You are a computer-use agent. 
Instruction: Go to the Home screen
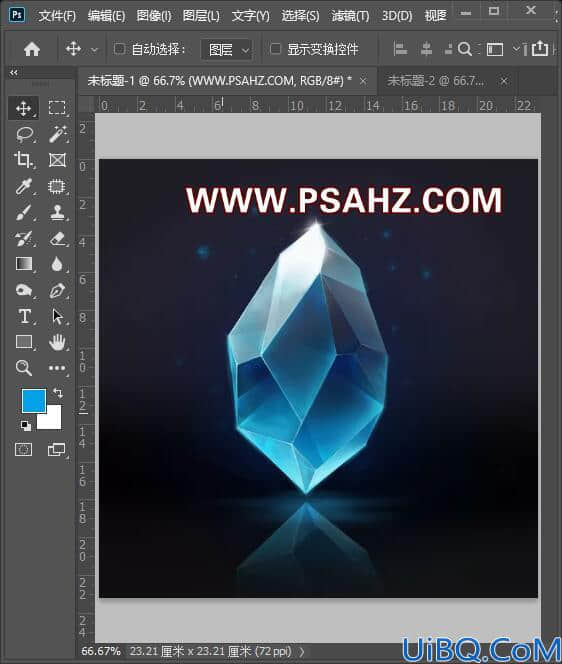[32, 50]
